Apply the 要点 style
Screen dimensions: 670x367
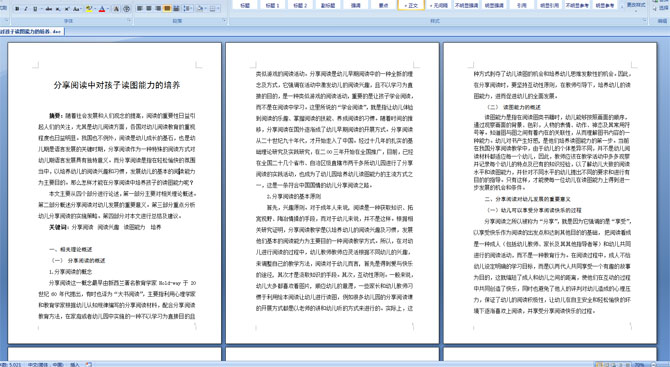click(383, 5)
